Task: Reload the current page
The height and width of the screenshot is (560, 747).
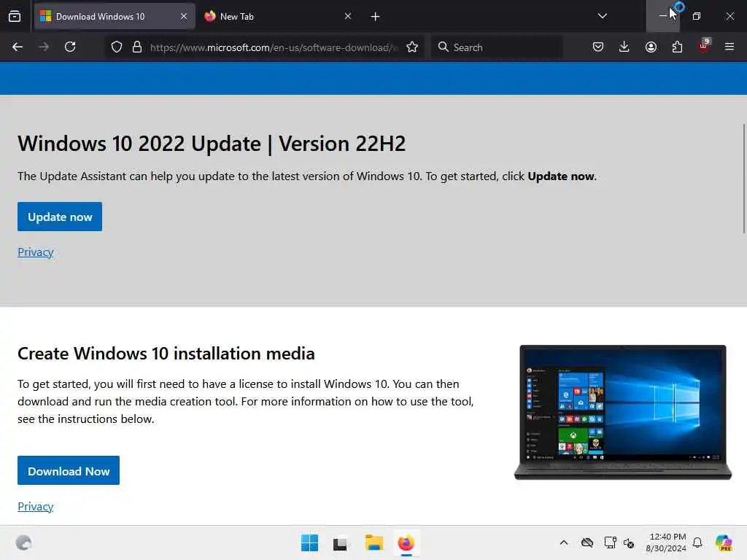Action: 70,47
